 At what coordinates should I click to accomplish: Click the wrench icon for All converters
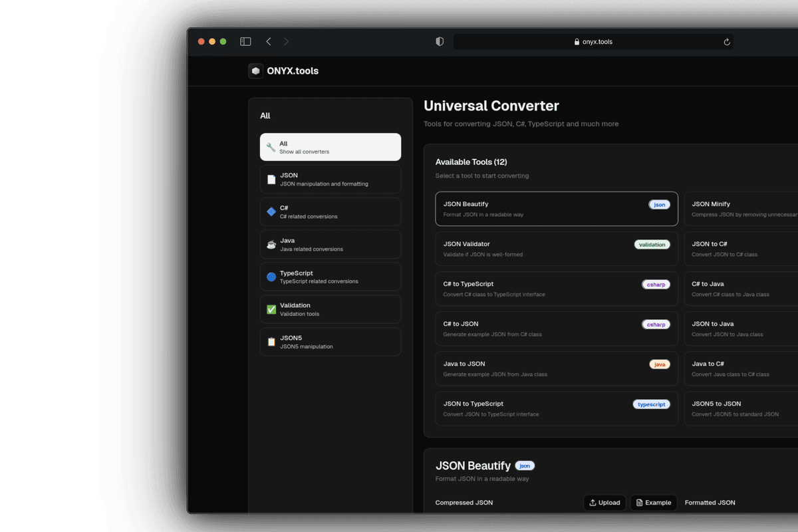[271, 148]
